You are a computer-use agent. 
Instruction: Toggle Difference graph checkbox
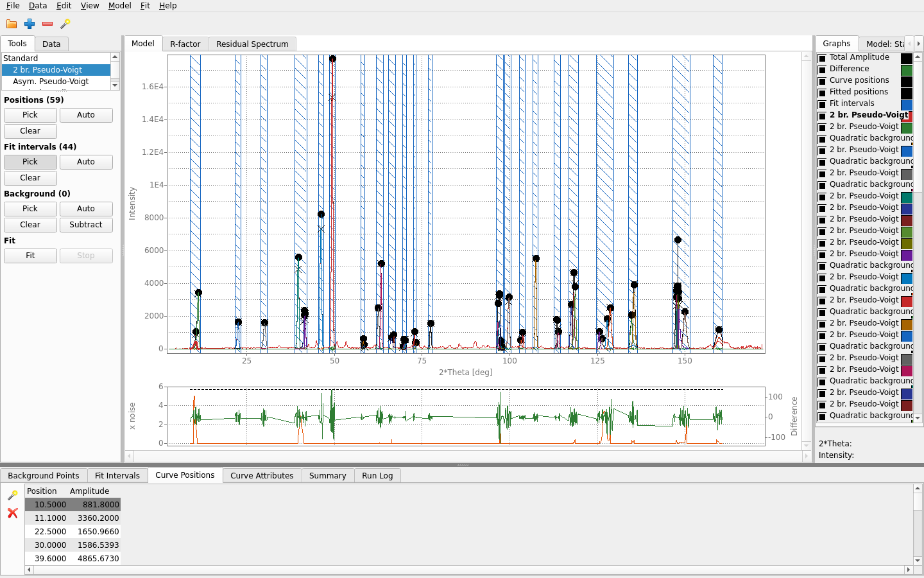click(822, 69)
